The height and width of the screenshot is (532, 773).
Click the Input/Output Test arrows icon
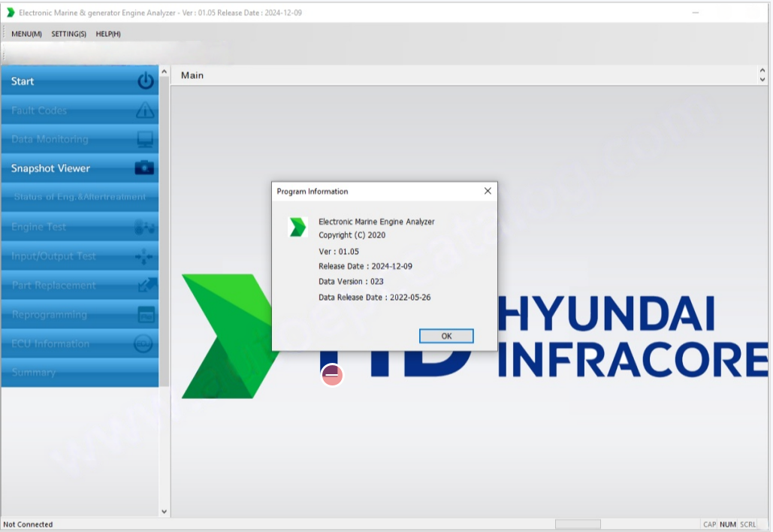(144, 256)
